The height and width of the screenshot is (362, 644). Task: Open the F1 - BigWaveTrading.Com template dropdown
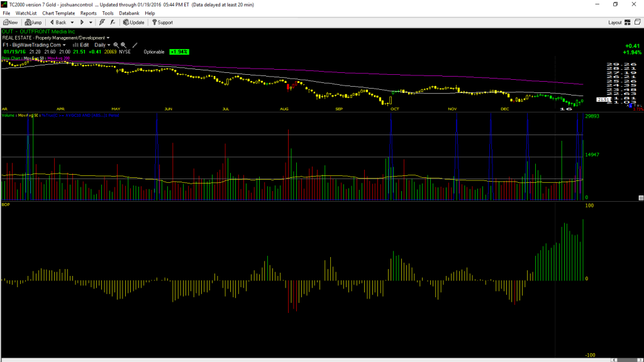tap(64, 45)
